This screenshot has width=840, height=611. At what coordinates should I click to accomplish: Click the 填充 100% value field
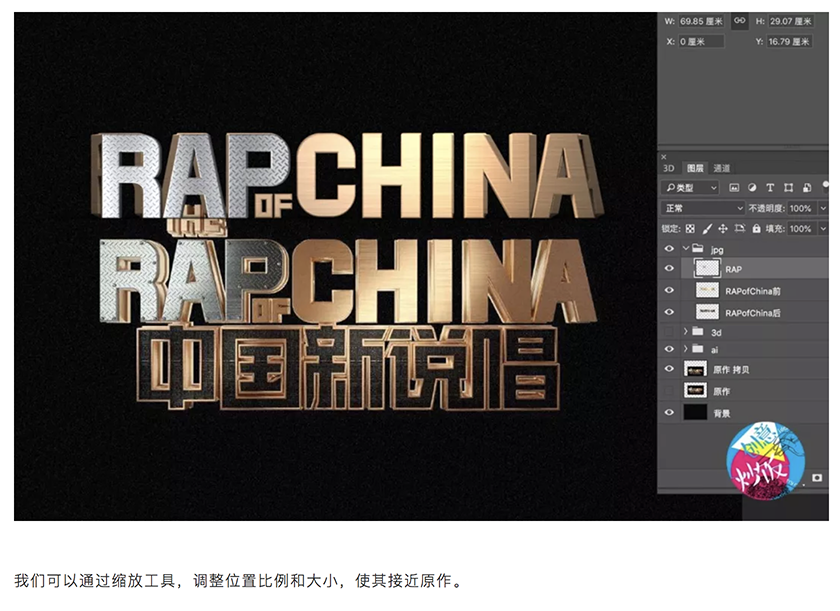coord(802,229)
